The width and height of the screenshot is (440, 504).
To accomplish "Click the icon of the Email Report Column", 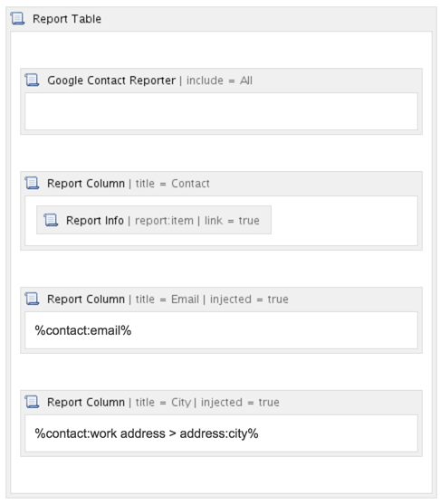I will [32, 299].
